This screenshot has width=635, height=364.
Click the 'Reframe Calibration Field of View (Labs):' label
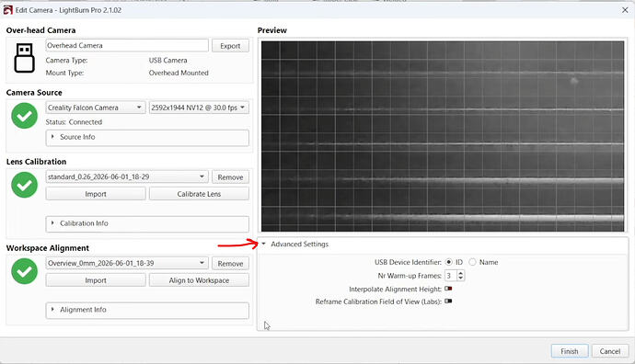(378, 301)
